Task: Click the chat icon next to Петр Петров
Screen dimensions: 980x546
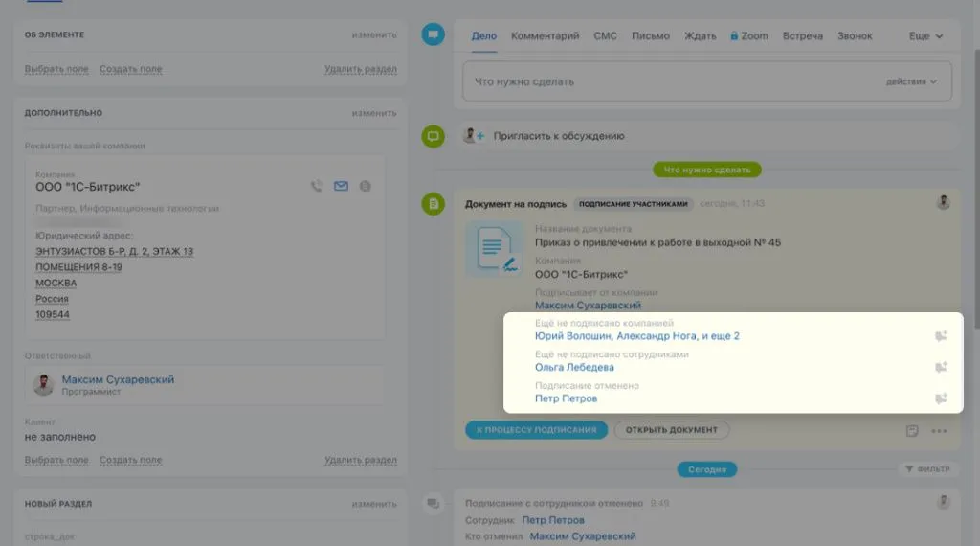Action: [941, 398]
